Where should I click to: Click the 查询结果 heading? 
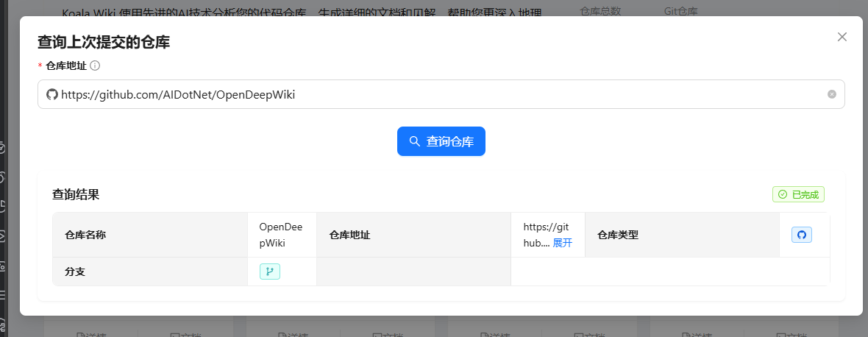[76, 194]
